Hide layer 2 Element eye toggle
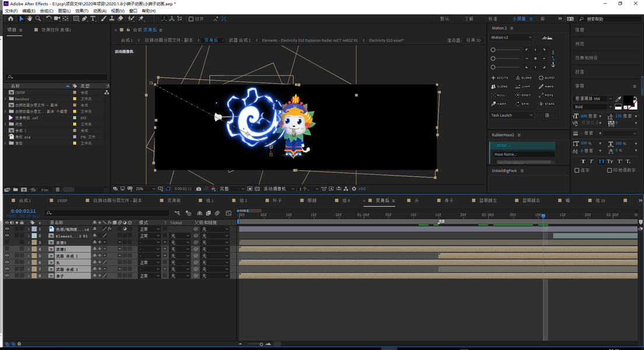The height and width of the screenshot is (350, 644). pyautogui.click(x=6, y=236)
